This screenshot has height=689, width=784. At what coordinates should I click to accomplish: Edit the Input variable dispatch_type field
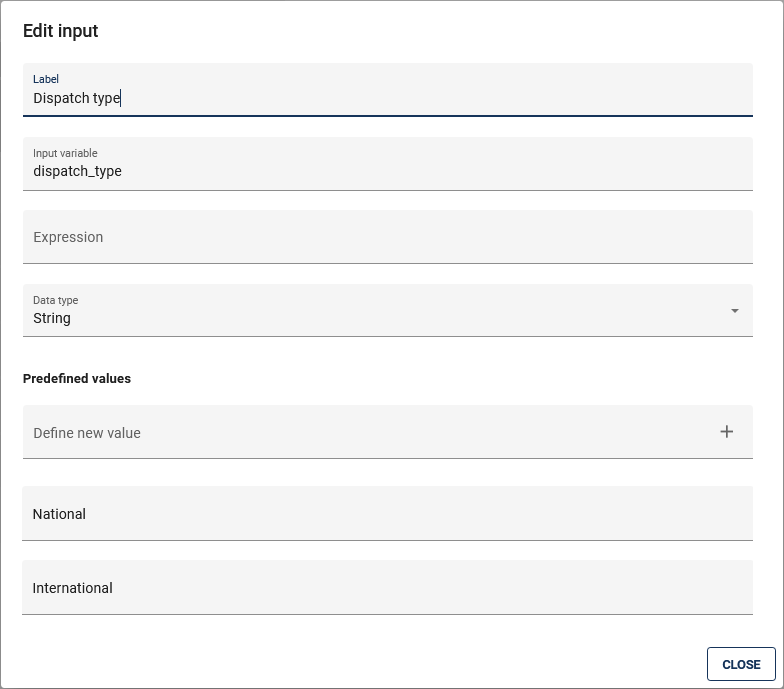tap(388, 164)
